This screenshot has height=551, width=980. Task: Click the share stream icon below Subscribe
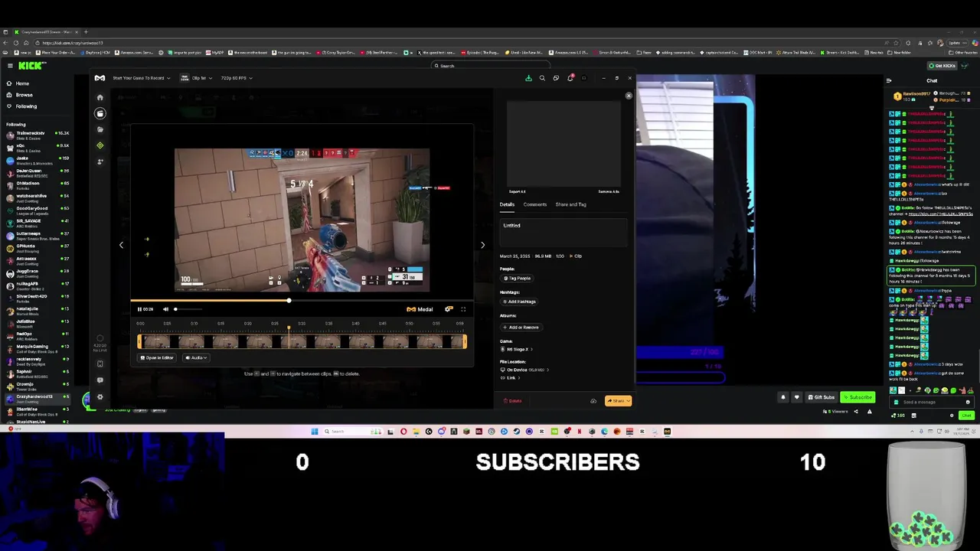coord(856,411)
